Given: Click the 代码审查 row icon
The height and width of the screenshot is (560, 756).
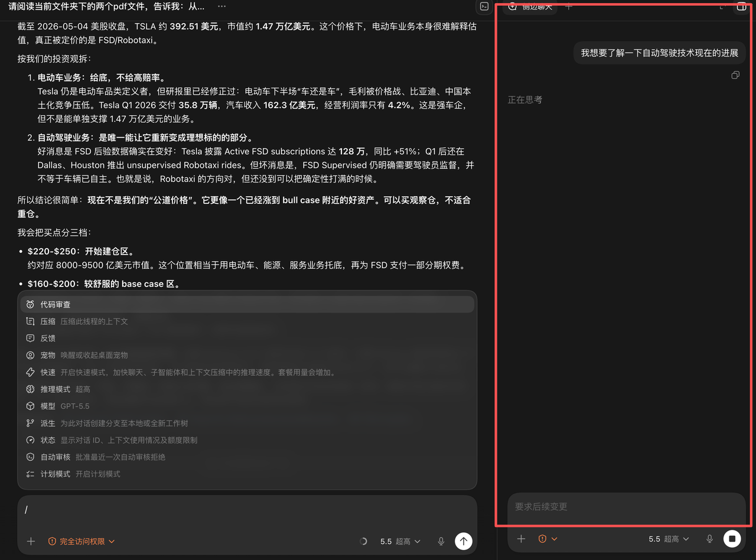Looking at the screenshot, I should pyautogui.click(x=30, y=304).
